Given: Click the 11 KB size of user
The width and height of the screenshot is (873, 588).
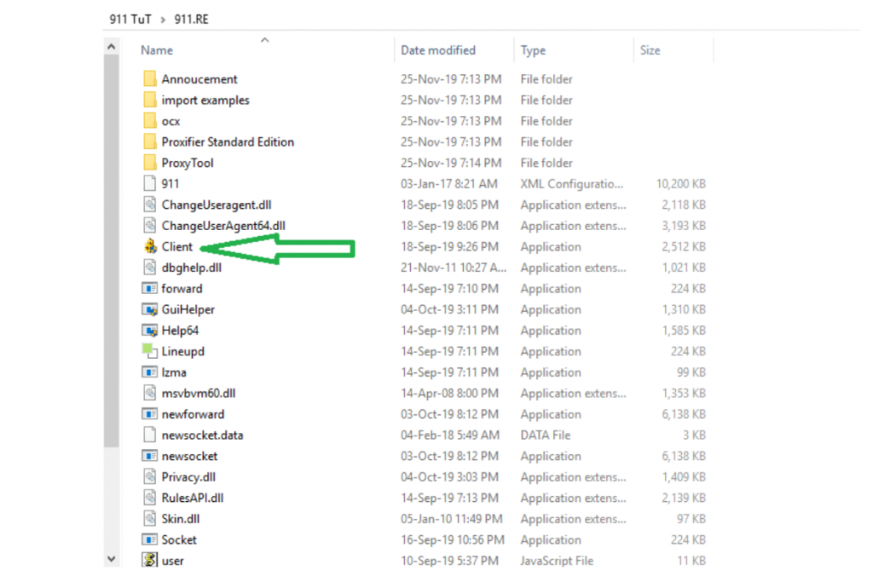Looking at the screenshot, I should [691, 561].
